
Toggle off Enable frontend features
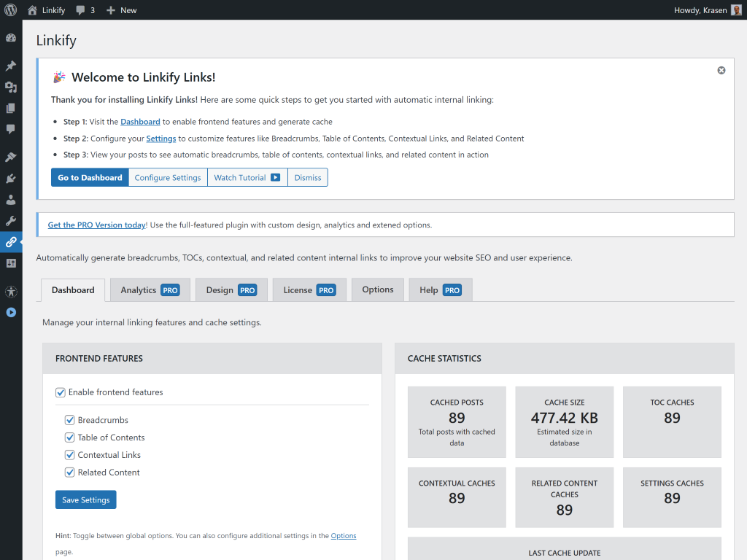click(61, 392)
